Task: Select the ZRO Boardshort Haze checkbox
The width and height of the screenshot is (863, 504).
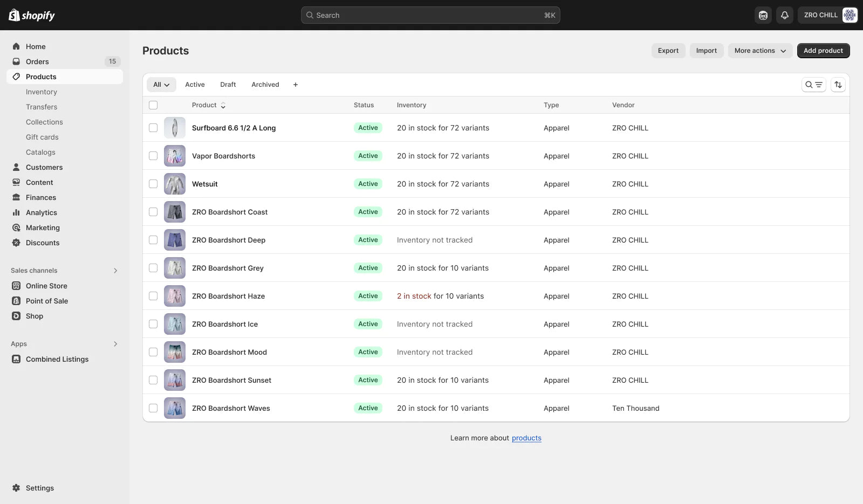Action: (x=153, y=296)
